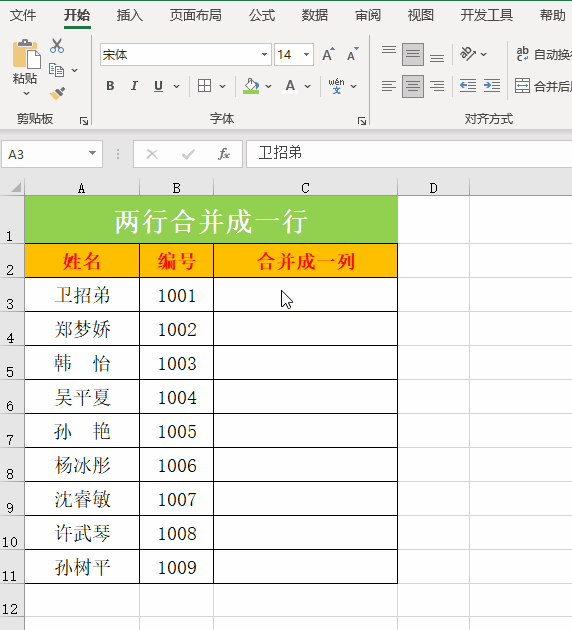Toggle middle vertical align

point(413,54)
